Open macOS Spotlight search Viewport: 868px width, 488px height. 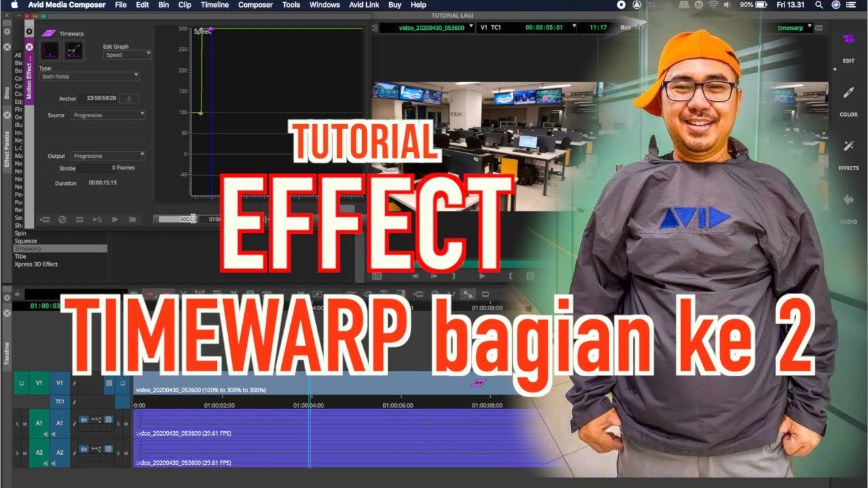(x=818, y=5)
